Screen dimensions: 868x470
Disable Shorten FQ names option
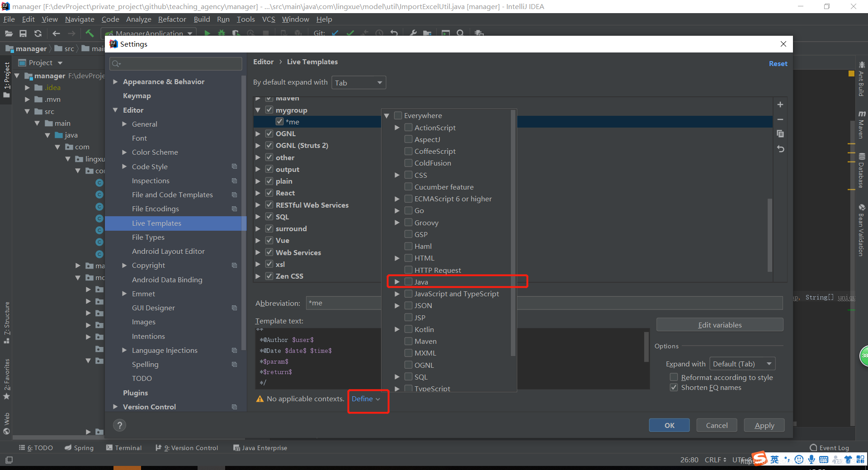(674, 388)
